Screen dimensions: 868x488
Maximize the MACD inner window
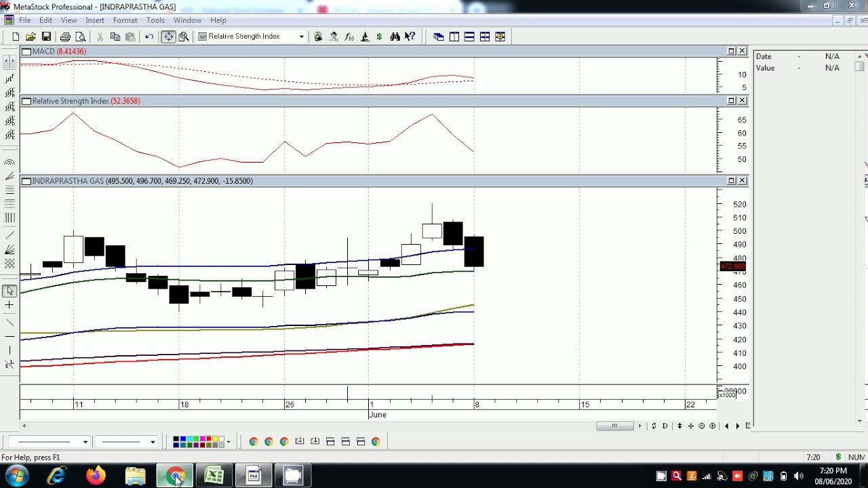tap(732, 52)
